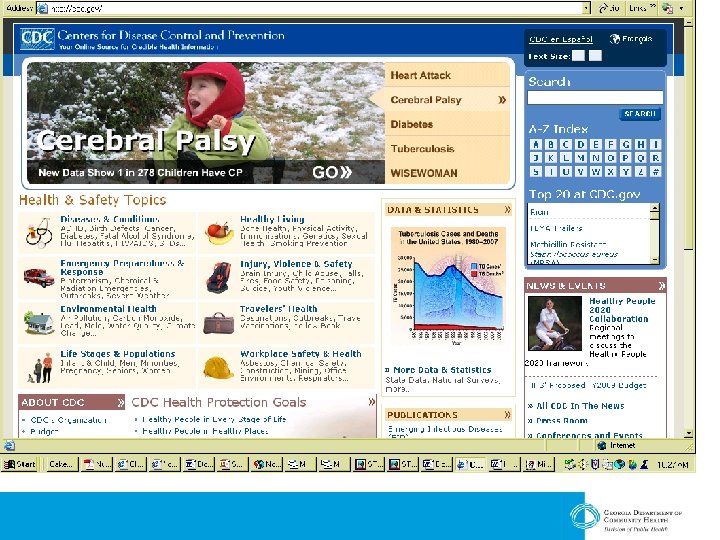Click the globe icon beside Français

point(614,39)
